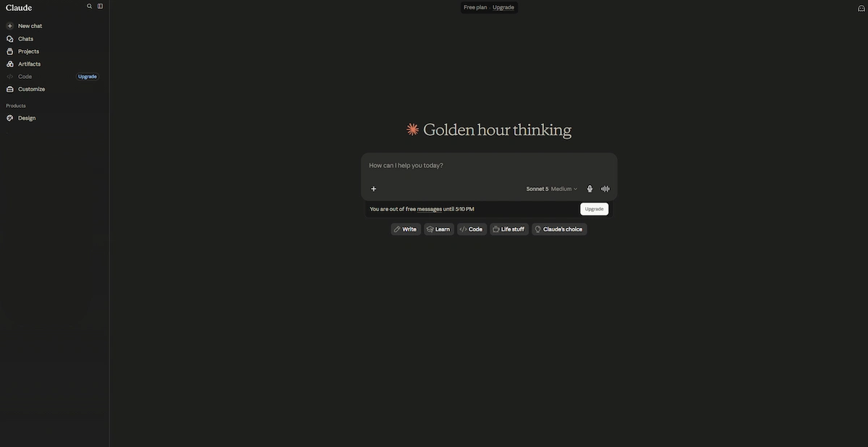
Task: Click the blue Upgrade badge beside Code
Action: tap(88, 77)
